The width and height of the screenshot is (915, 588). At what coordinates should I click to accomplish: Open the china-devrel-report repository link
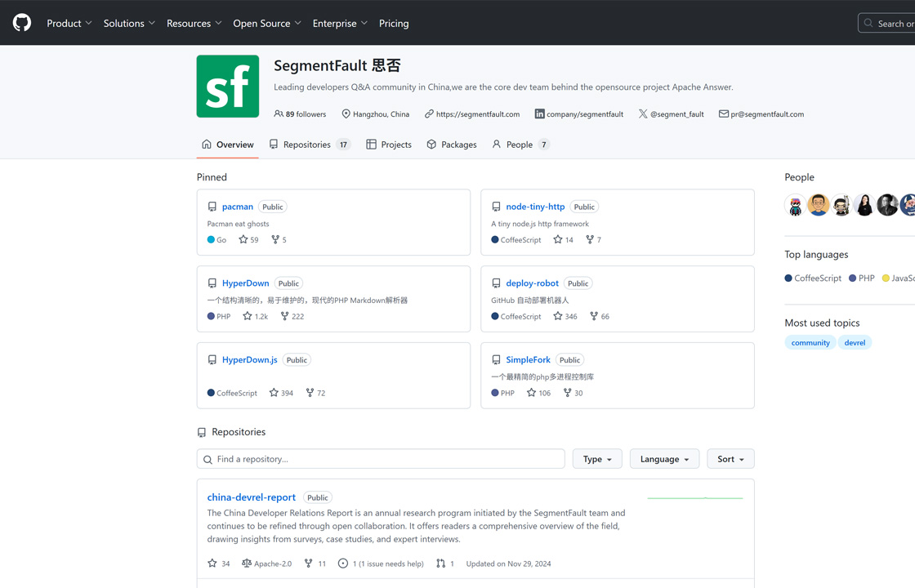(x=252, y=497)
